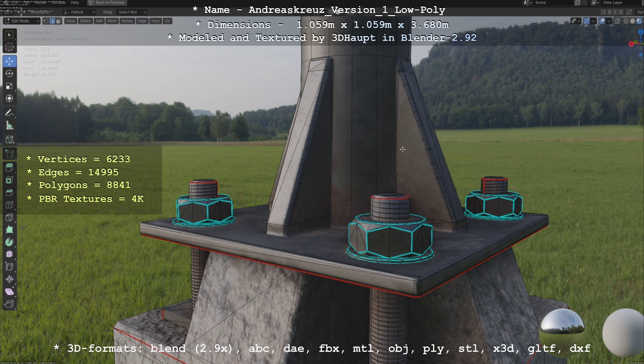This screenshot has width=644, height=364.
Task: Open the View menu in viewport header
Action: [x=70, y=21]
